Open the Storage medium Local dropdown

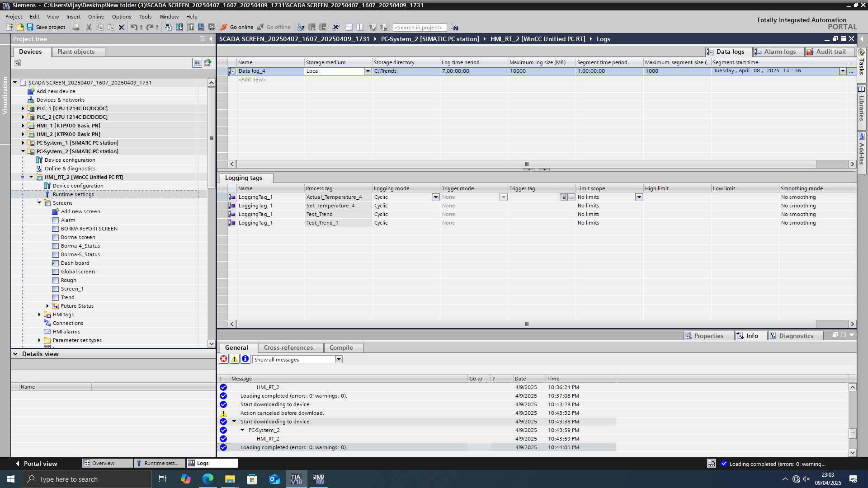pos(368,71)
